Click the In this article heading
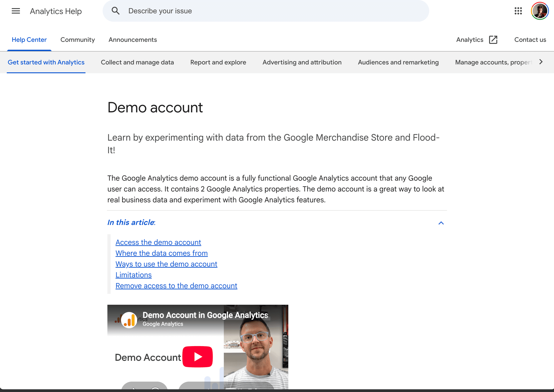The image size is (554, 392). click(131, 222)
